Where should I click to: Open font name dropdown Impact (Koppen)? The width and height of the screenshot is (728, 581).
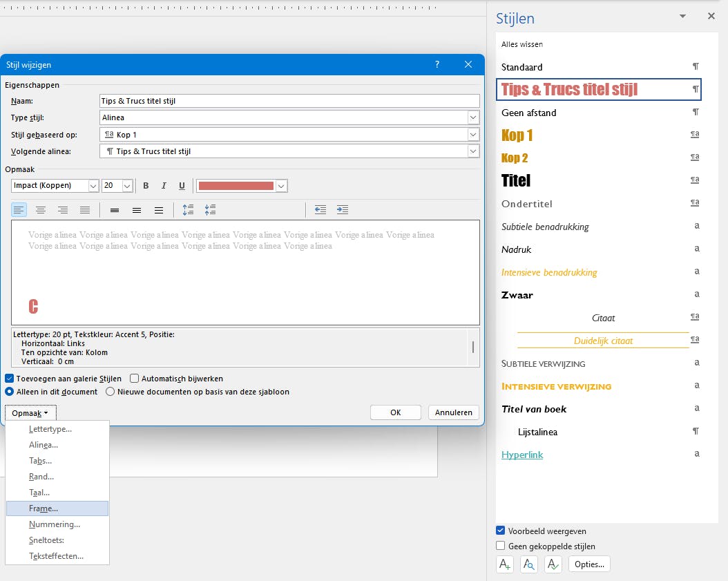click(93, 186)
